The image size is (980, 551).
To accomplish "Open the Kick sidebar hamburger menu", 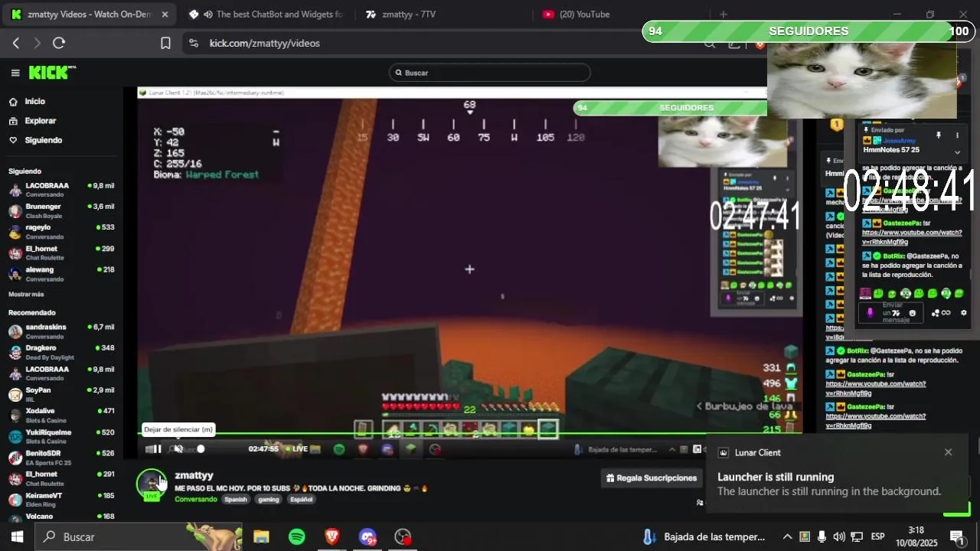I will click(15, 73).
